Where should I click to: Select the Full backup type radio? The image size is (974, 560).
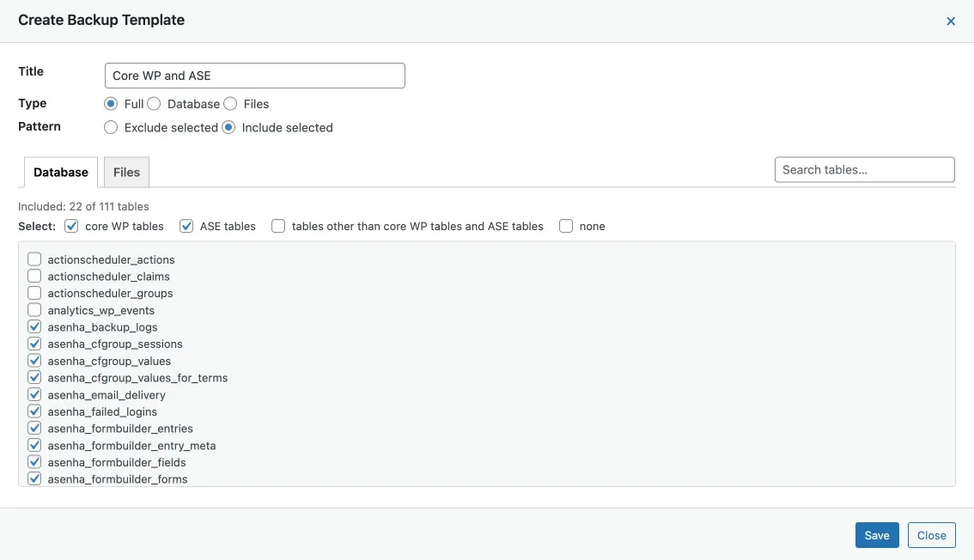pos(111,104)
